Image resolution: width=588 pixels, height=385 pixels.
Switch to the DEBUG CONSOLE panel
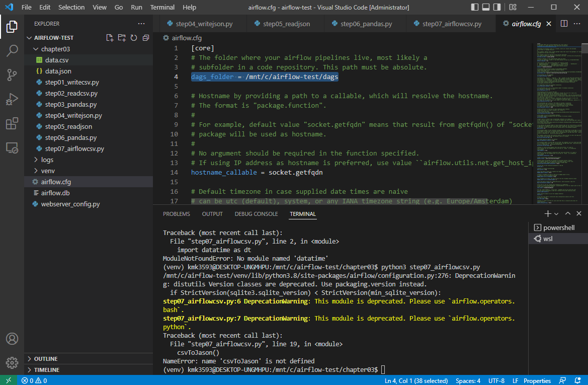(257, 213)
